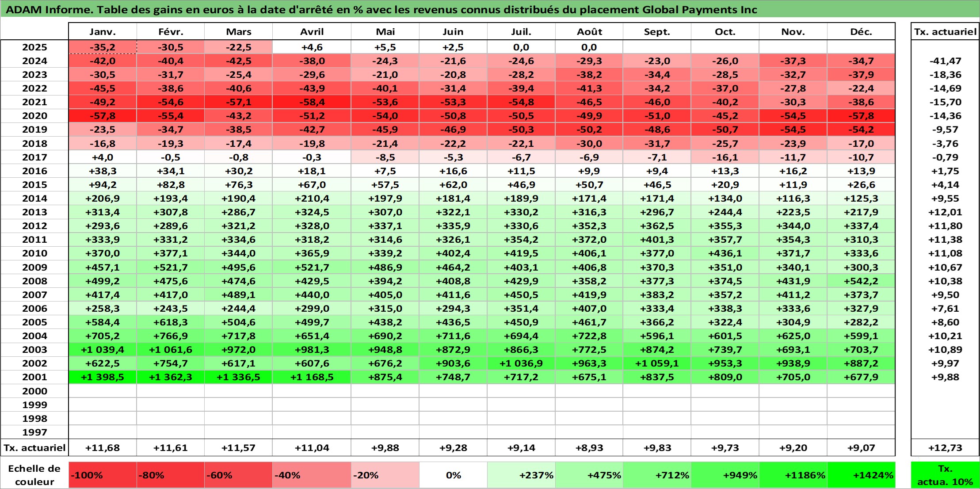This screenshot has width=980, height=489.
Task: Click the Avril column header
Action: (x=312, y=32)
